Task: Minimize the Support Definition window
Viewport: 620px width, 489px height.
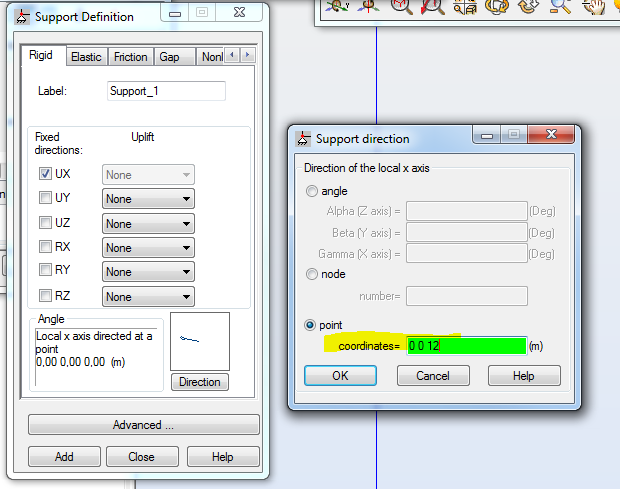Action: (175, 13)
